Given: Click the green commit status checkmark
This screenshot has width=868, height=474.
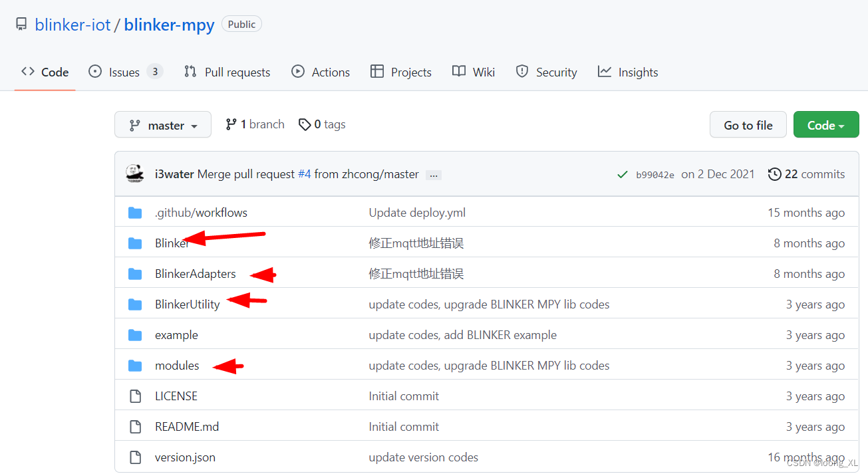Looking at the screenshot, I should (623, 174).
